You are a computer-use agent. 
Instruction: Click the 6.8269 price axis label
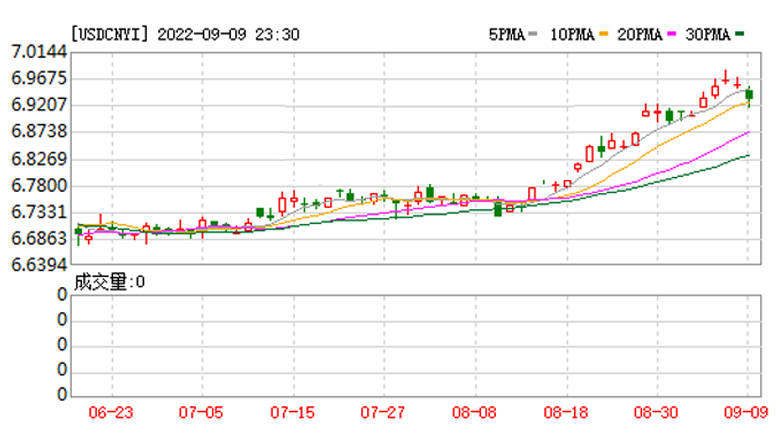[39, 159]
